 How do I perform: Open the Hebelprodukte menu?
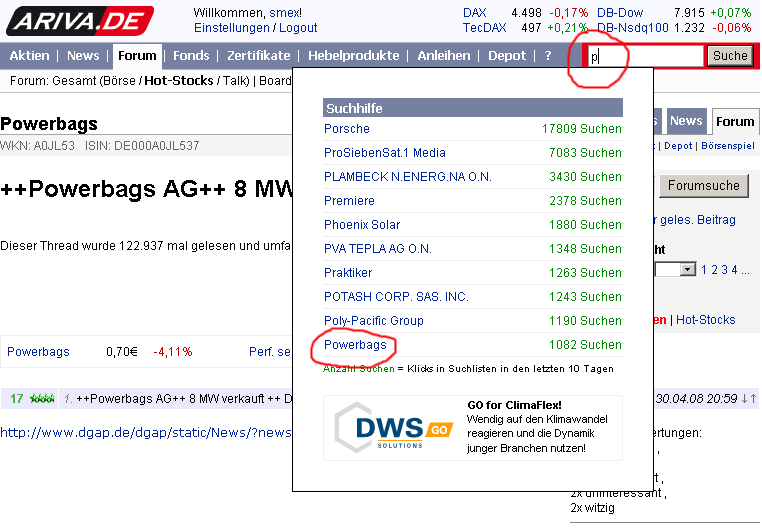point(354,56)
